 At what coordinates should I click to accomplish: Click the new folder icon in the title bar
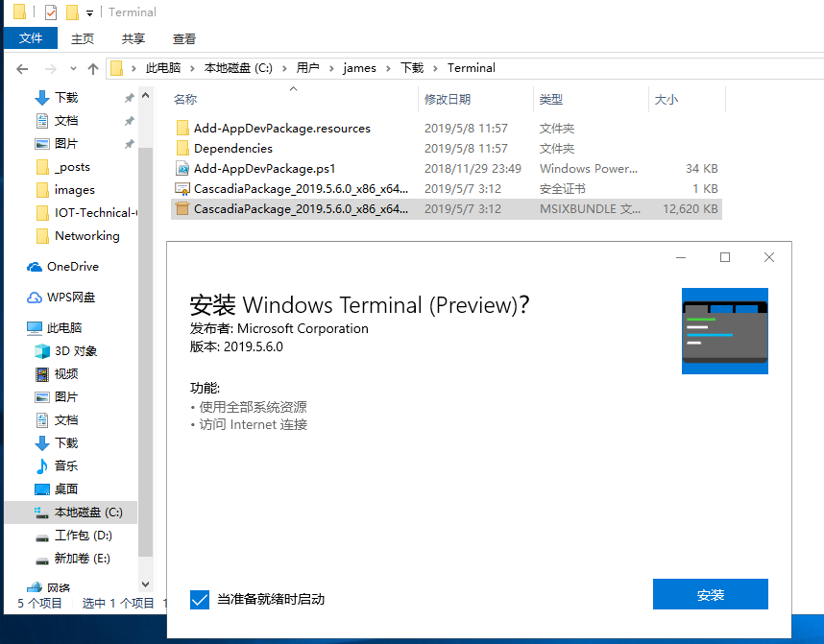(x=73, y=12)
